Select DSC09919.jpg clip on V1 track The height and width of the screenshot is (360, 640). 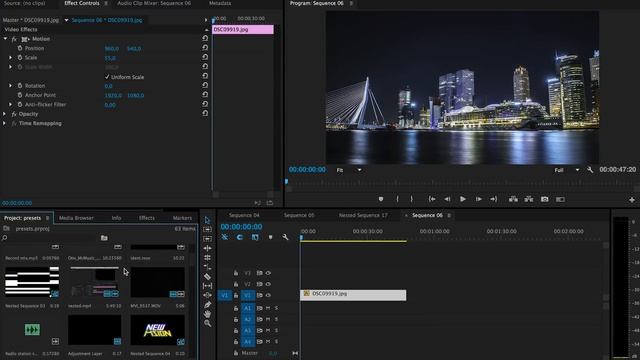(353, 295)
